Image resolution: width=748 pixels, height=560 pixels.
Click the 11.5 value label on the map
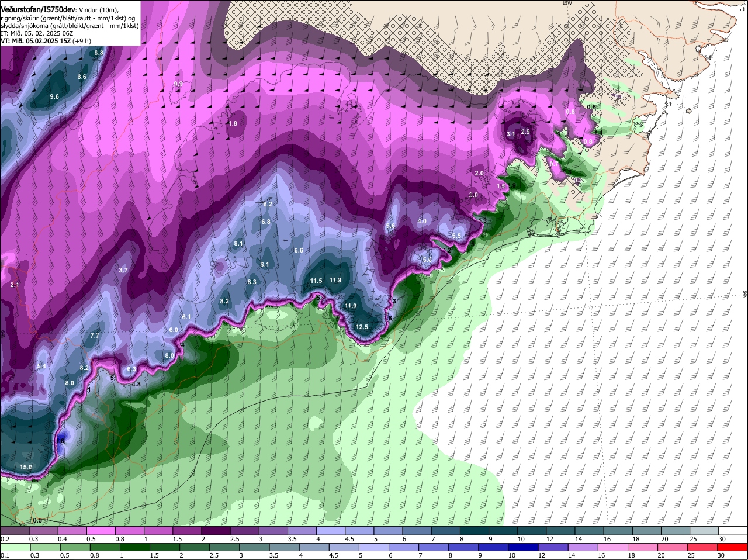coord(316,281)
